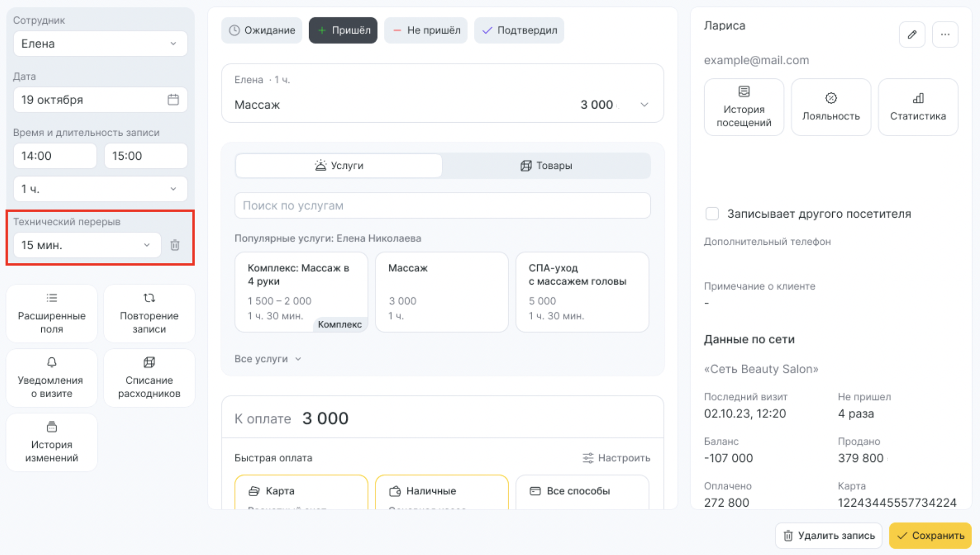This screenshot has height=555, width=980.
Task: Expand Все услуги list
Action: [268, 359]
